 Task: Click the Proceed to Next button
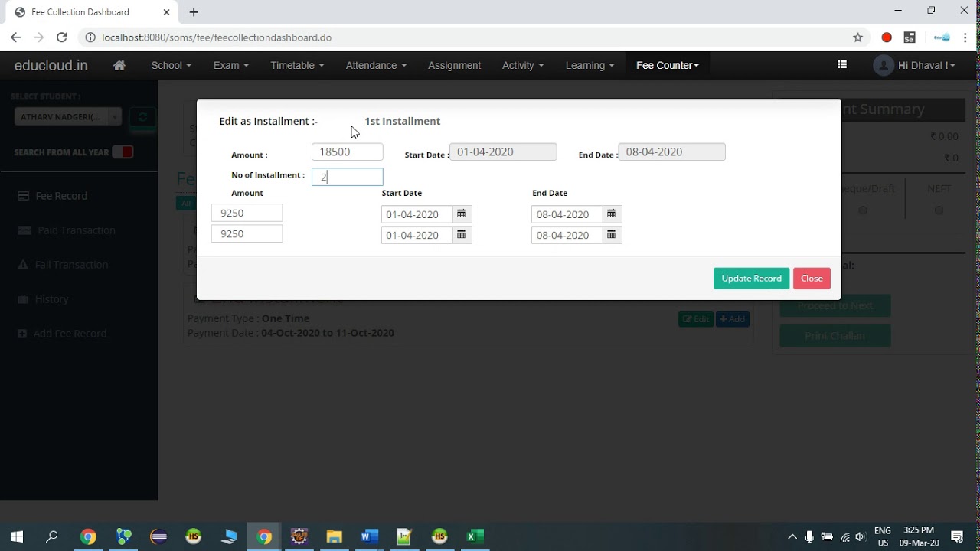coord(835,305)
